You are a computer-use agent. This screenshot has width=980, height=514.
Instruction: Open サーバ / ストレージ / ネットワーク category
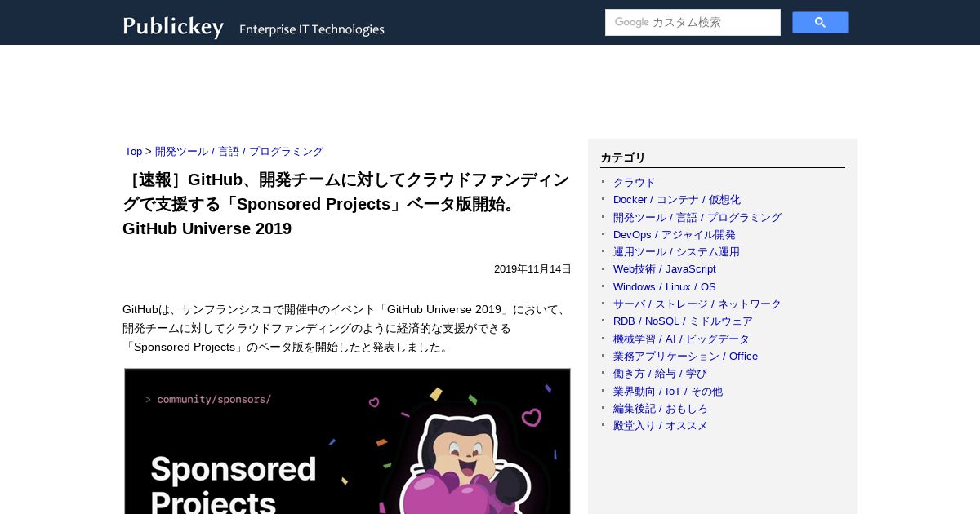coord(697,304)
